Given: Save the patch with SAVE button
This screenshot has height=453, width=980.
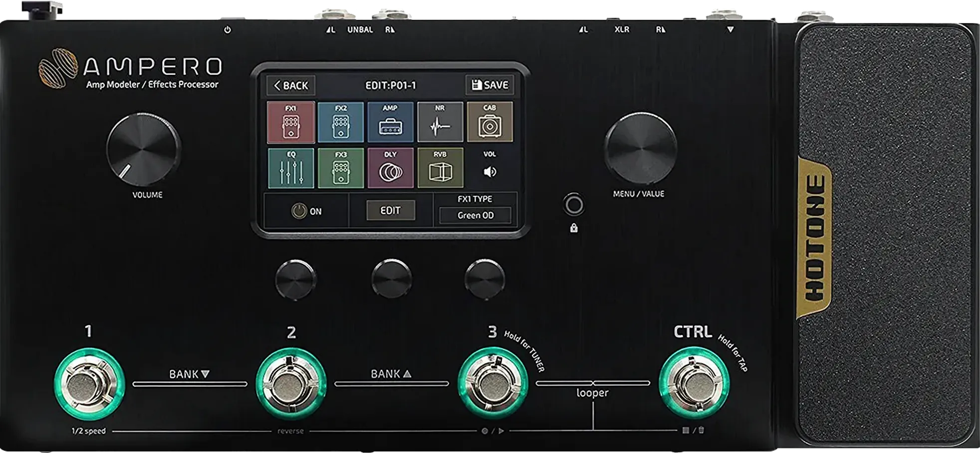Looking at the screenshot, I should pos(490,85).
